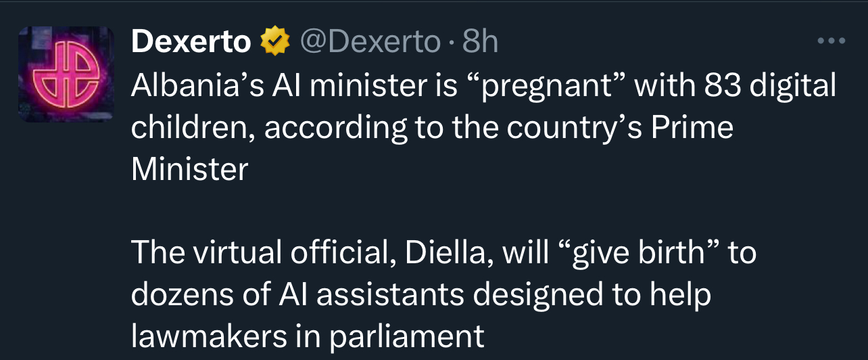The width and height of the screenshot is (868, 360).
Task: Visit the @Dexerto handle link
Action: [x=368, y=43]
